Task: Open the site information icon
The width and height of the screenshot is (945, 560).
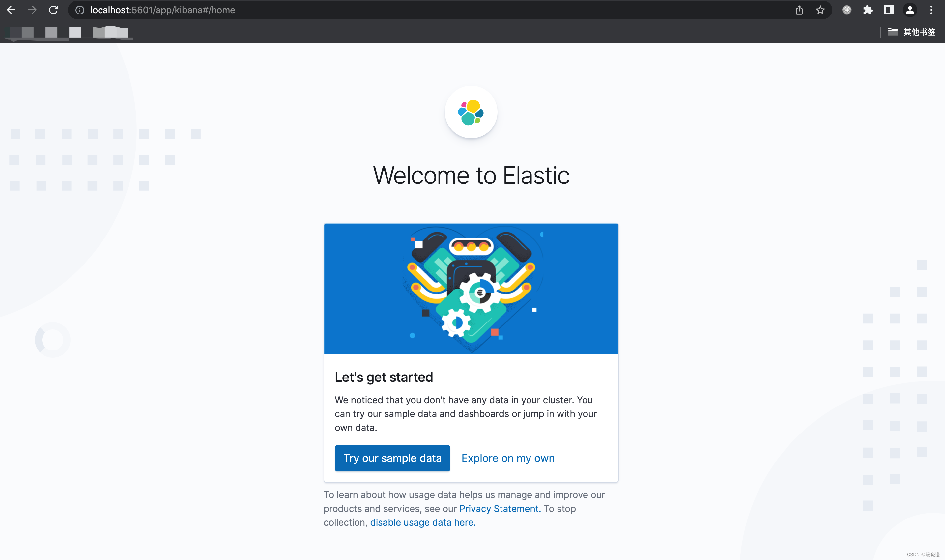Action: [x=80, y=10]
